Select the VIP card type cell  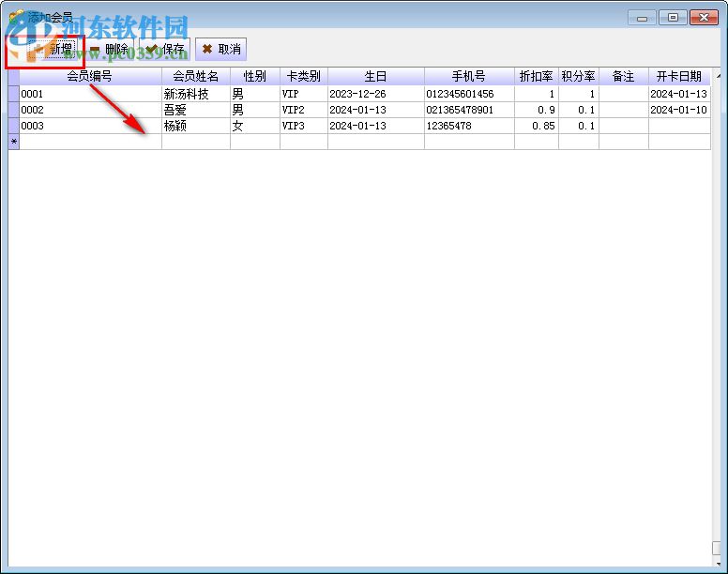click(x=304, y=94)
